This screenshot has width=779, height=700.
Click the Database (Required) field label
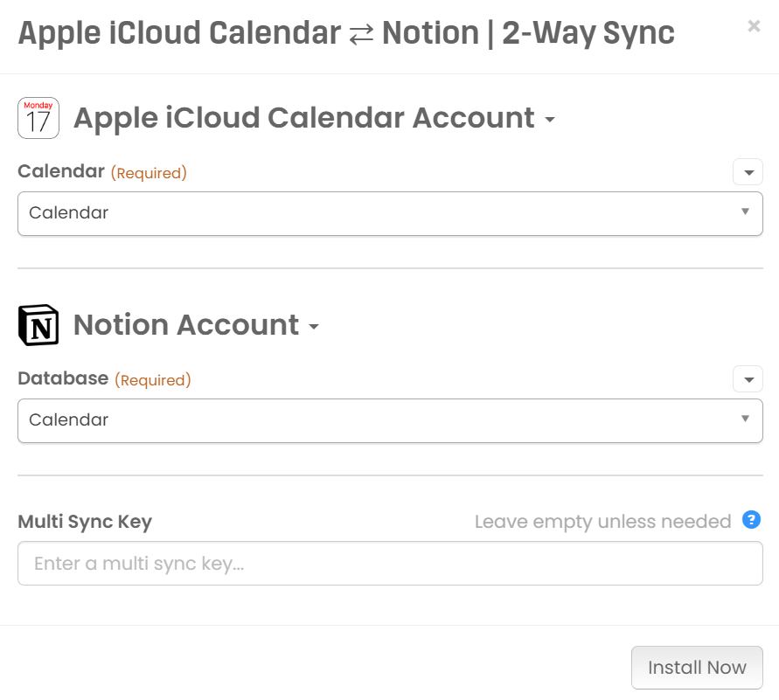[105, 378]
